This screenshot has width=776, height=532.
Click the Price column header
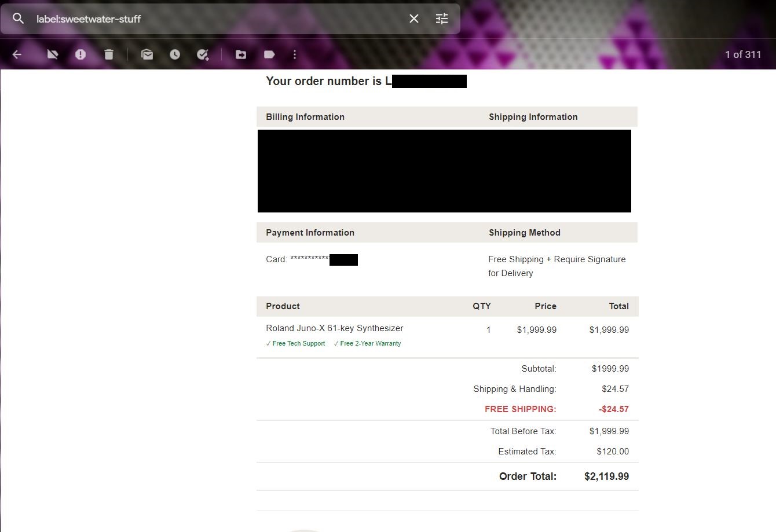pyautogui.click(x=546, y=306)
